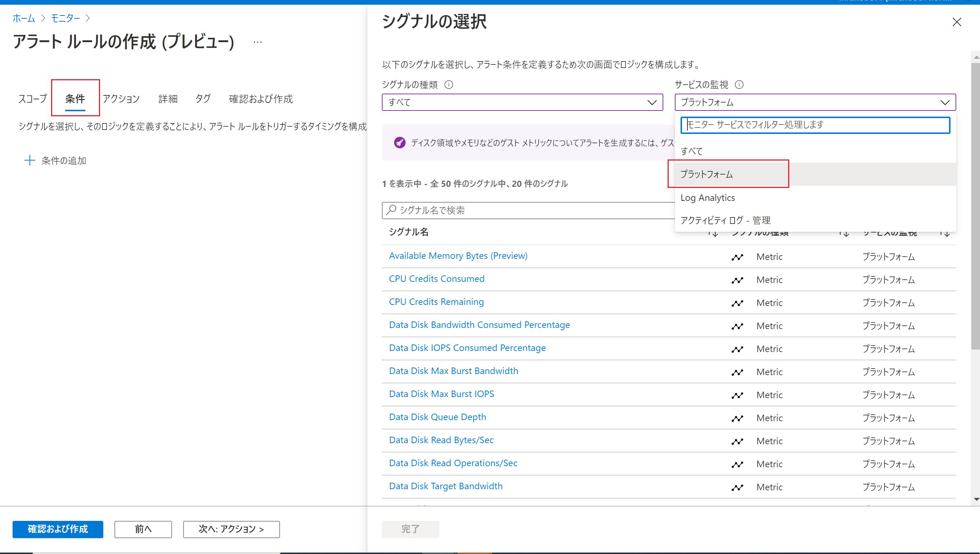Click on Available Memory Bytes (Preview) signal link
Viewport: 980px width, 554px height.
[x=458, y=255]
